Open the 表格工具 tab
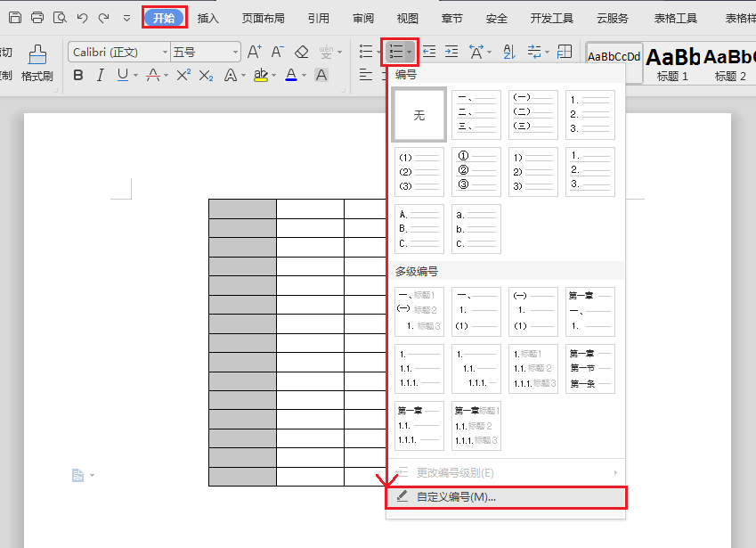This screenshot has width=756, height=548. pyautogui.click(x=676, y=19)
